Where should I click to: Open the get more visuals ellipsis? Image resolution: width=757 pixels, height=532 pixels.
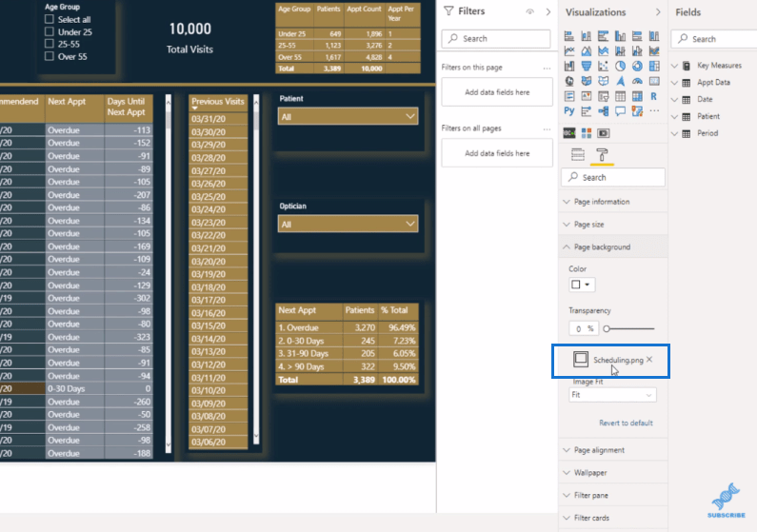click(x=654, y=111)
